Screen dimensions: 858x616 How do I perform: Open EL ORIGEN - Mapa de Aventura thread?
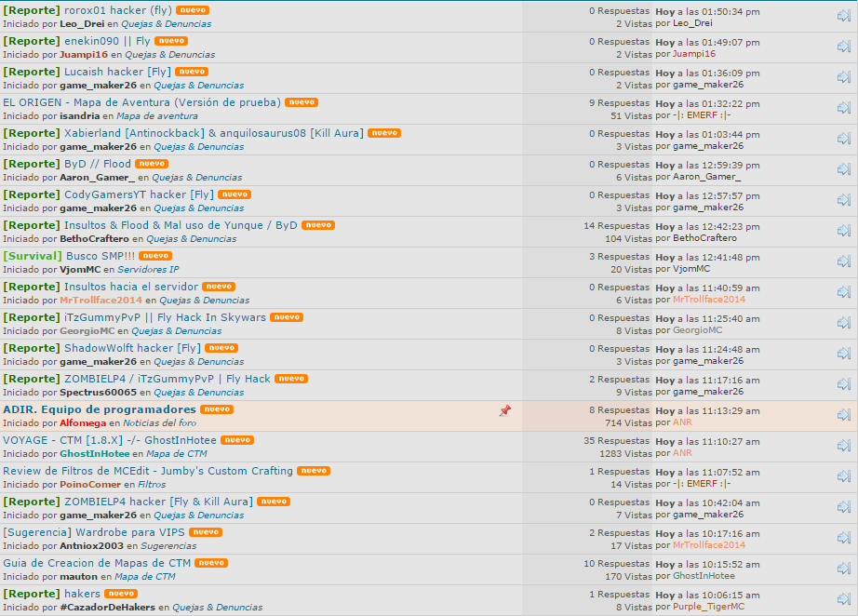141,102
